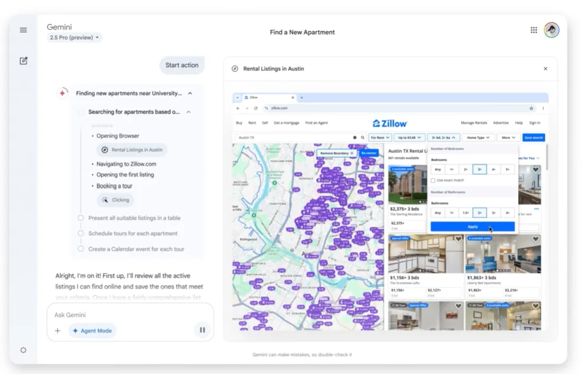The height and width of the screenshot is (374, 588).
Task: Select 2+ bedrooms option
Action: (x=465, y=169)
